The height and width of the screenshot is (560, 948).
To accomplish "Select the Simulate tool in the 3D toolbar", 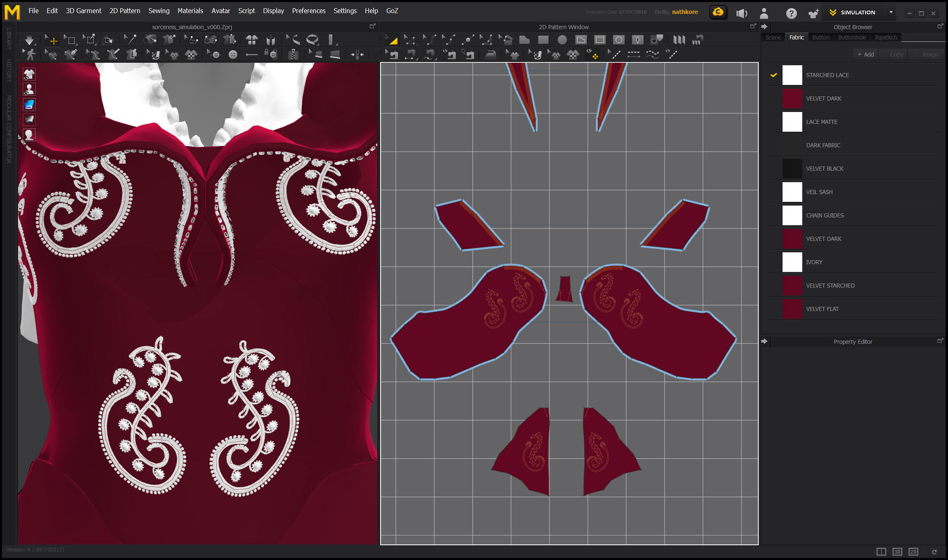I will click(29, 39).
